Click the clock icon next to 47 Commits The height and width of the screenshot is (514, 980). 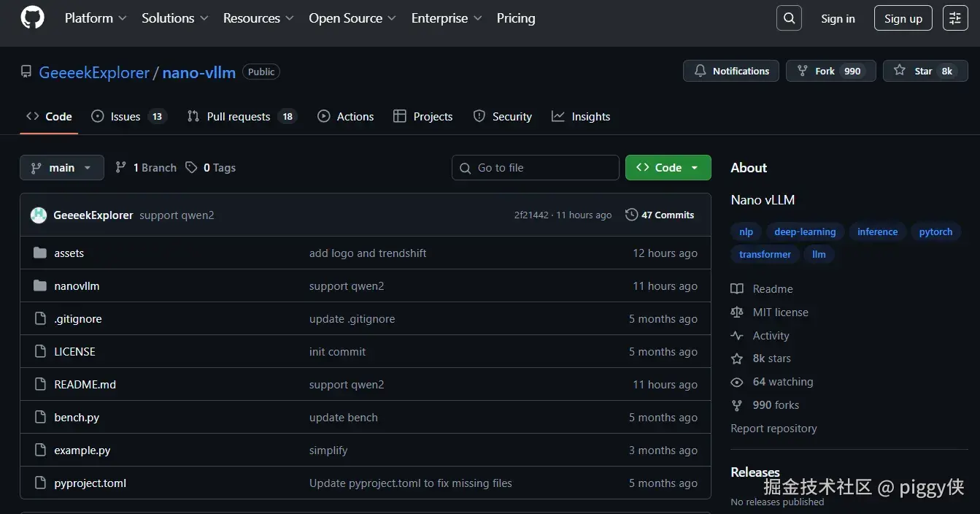[x=631, y=215]
